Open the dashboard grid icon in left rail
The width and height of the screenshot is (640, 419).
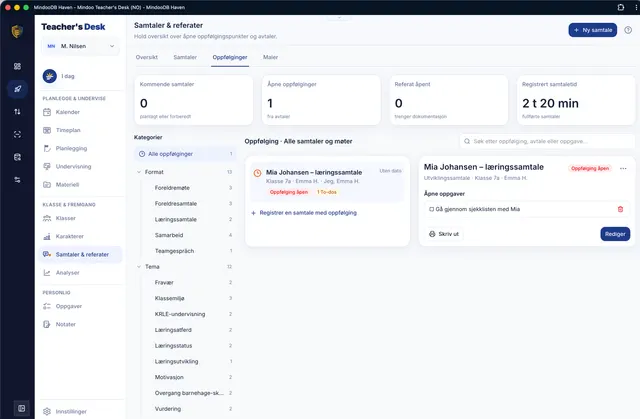click(17, 66)
